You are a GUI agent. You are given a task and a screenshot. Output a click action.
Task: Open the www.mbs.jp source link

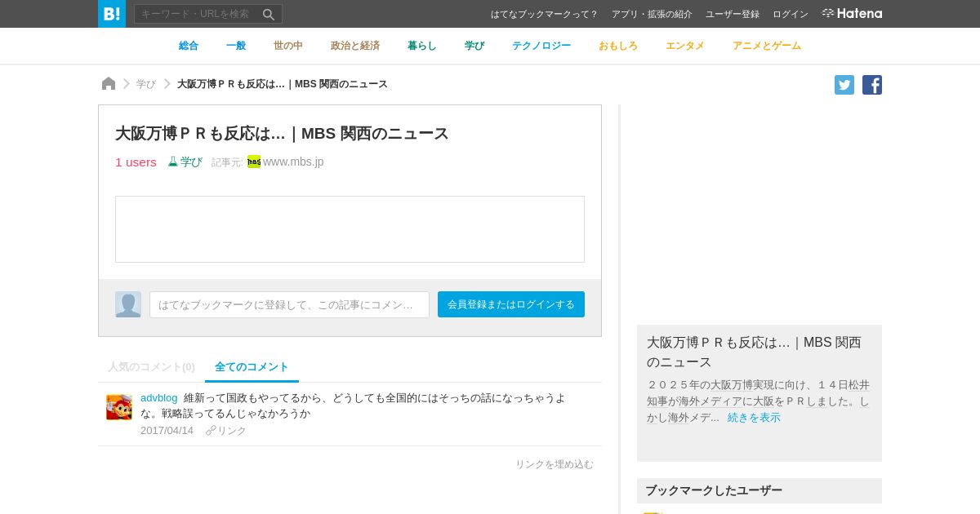coord(293,162)
